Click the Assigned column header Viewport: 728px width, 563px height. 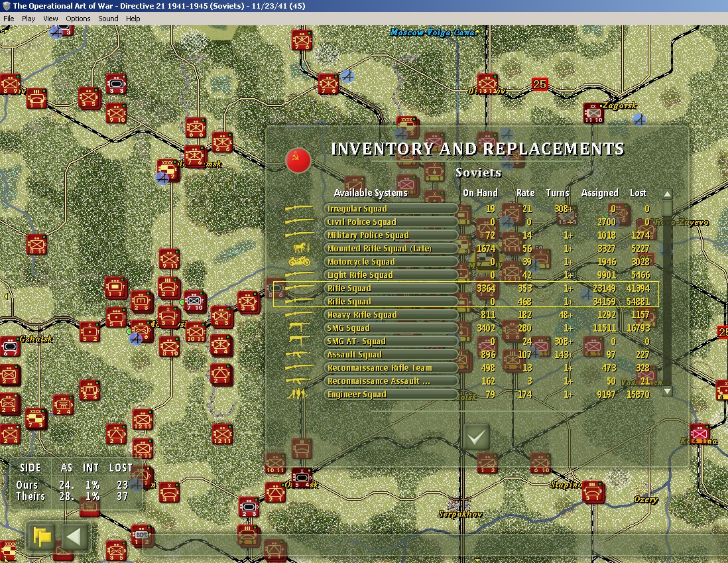[599, 193]
